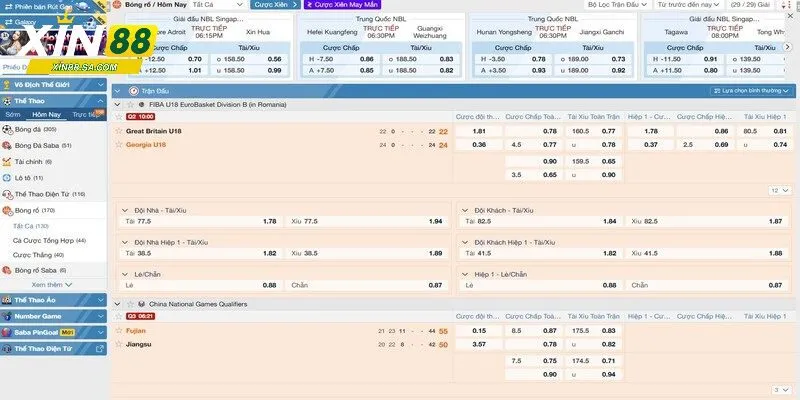Viewport: 800px width, 400px height.
Task: Click the Saba PinGoal icon
Action: [x=7, y=332]
